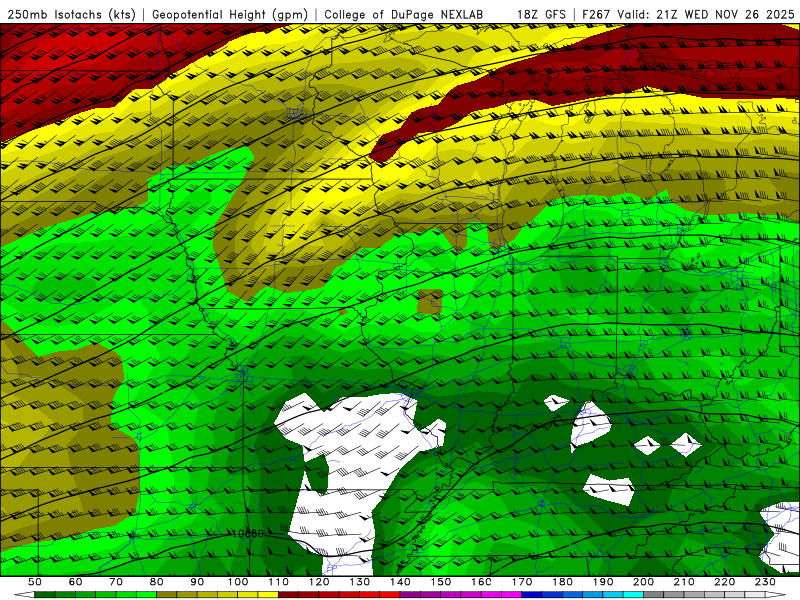Pick the darkest green swatch under 50
800x600 pixels.
[45, 595]
